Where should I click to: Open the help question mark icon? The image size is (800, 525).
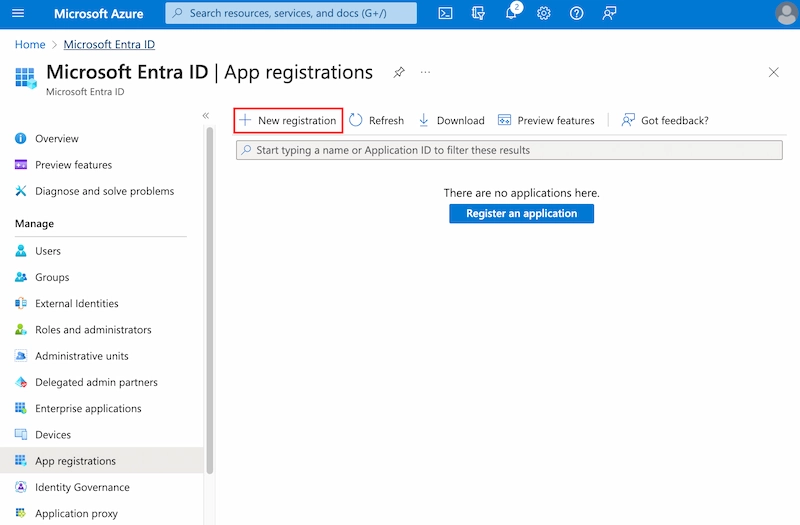[576, 14]
